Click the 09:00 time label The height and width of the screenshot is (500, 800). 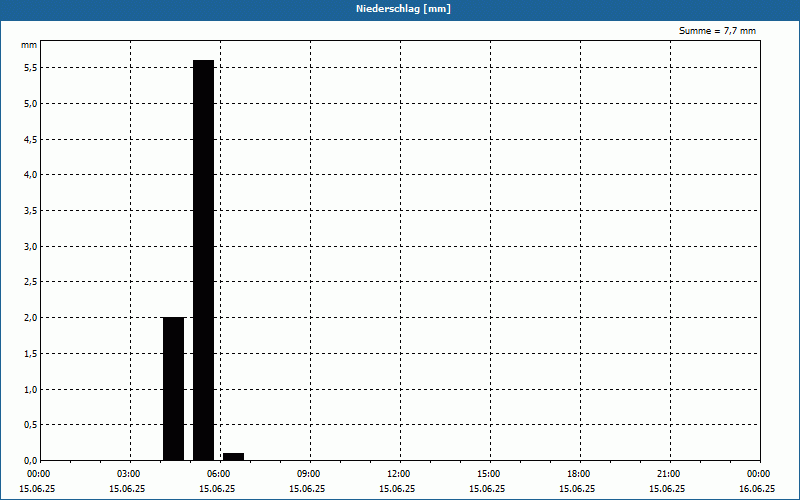click(x=309, y=474)
